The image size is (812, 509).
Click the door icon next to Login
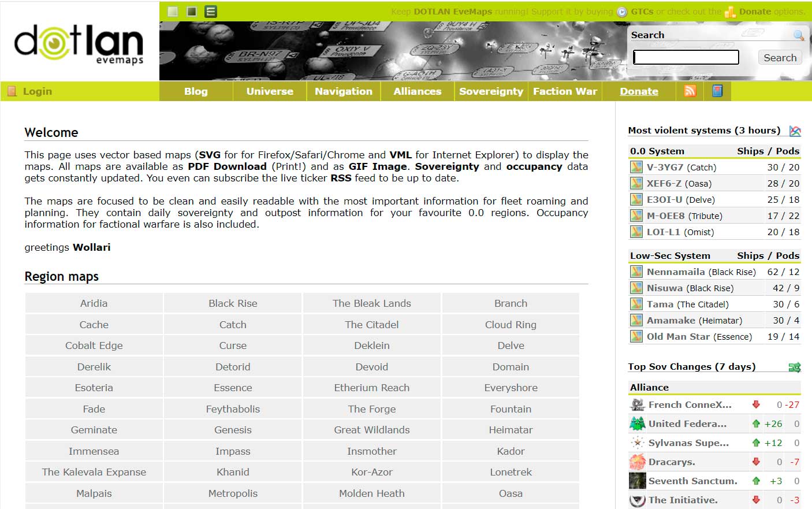tap(12, 91)
